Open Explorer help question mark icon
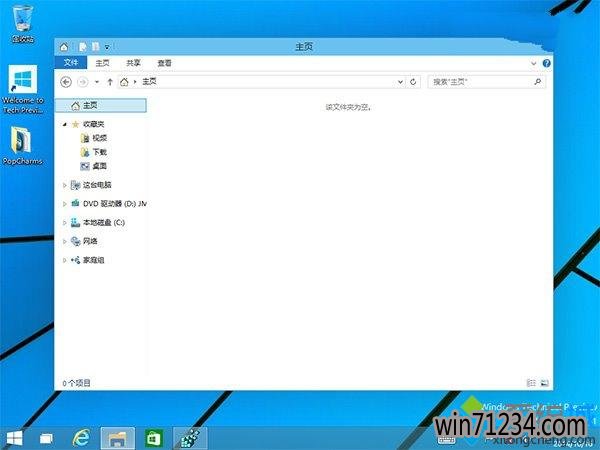The width and height of the screenshot is (600, 450). pyautogui.click(x=546, y=63)
